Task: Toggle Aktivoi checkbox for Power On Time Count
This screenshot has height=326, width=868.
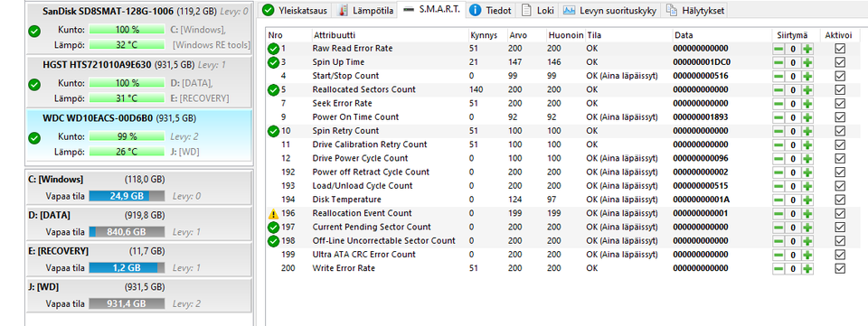Action: (840, 117)
